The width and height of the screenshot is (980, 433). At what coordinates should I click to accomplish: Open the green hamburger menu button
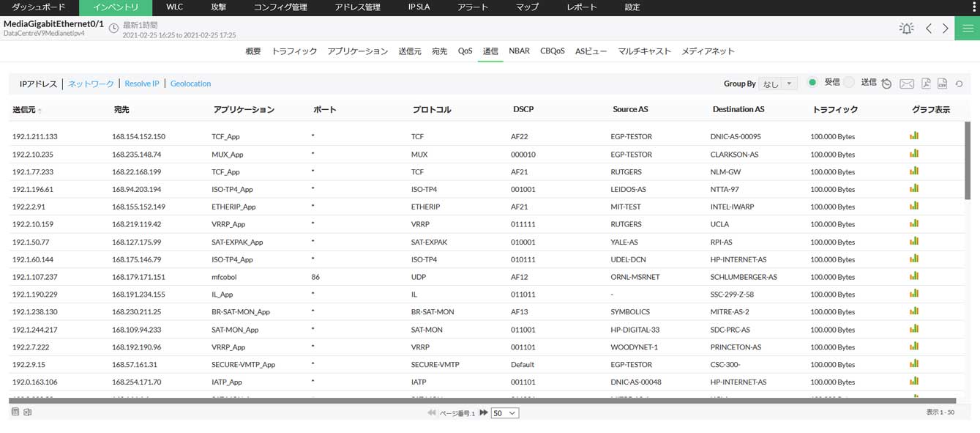coord(968,29)
